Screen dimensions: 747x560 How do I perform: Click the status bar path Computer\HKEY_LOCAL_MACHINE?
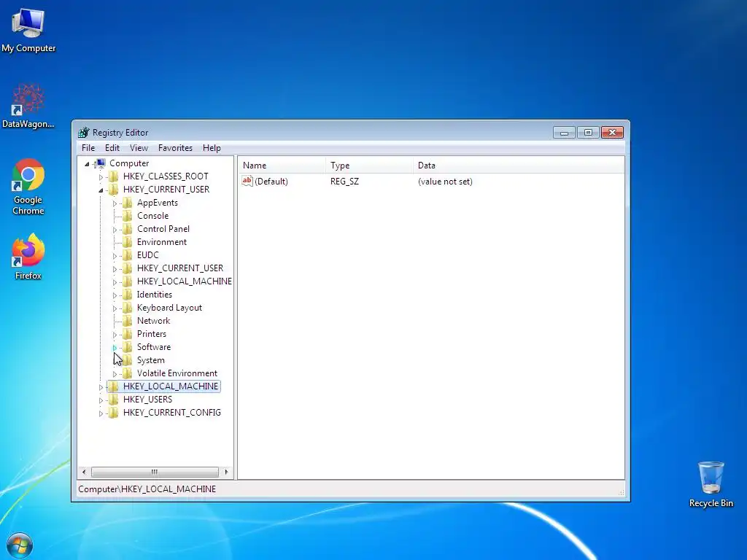point(147,489)
